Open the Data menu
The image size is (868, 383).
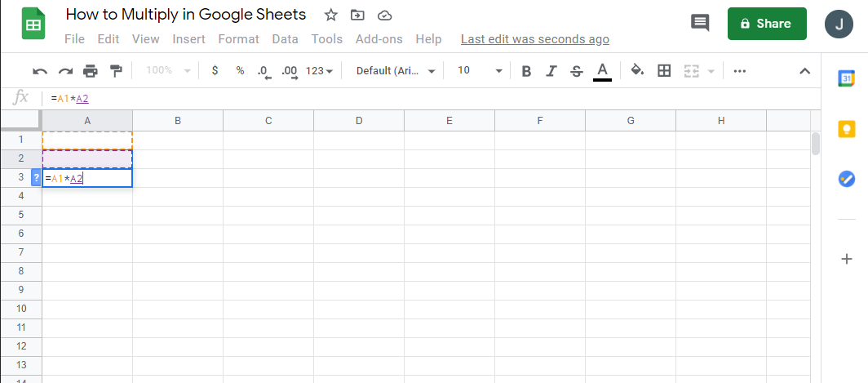click(285, 39)
